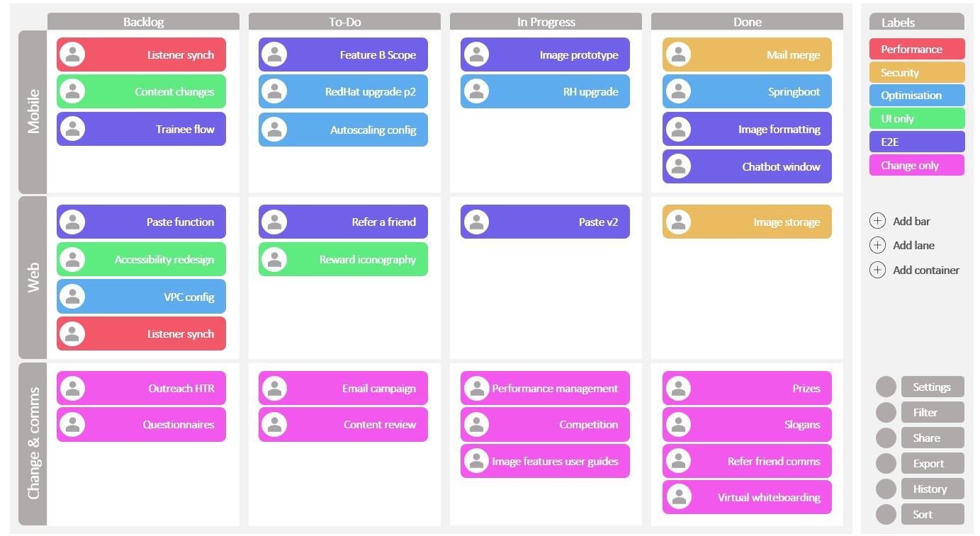Select the In Progress column header
The image size is (980, 536).
546,22
